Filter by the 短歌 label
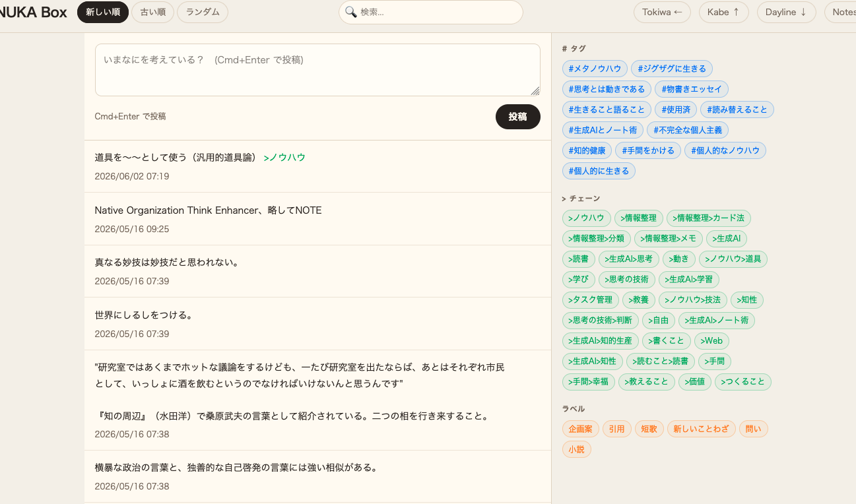Viewport: 856px width, 504px height. point(649,429)
